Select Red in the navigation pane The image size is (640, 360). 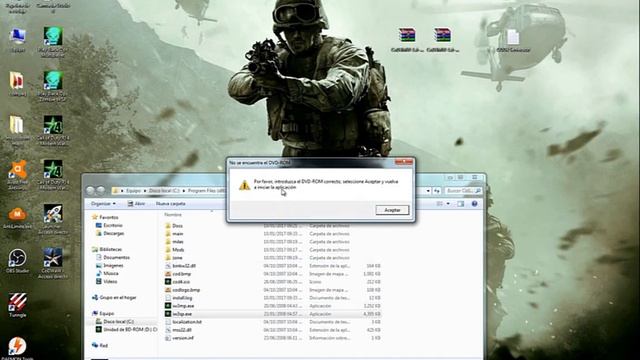pyautogui.click(x=100, y=346)
